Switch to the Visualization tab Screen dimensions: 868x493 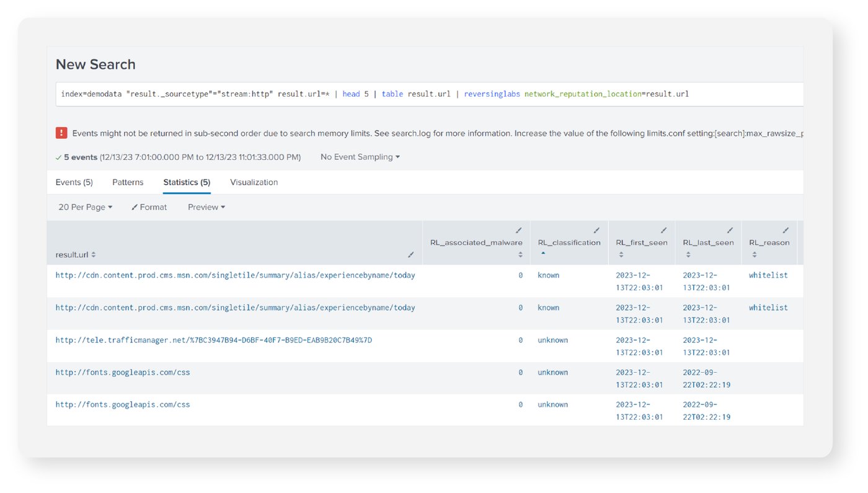254,182
